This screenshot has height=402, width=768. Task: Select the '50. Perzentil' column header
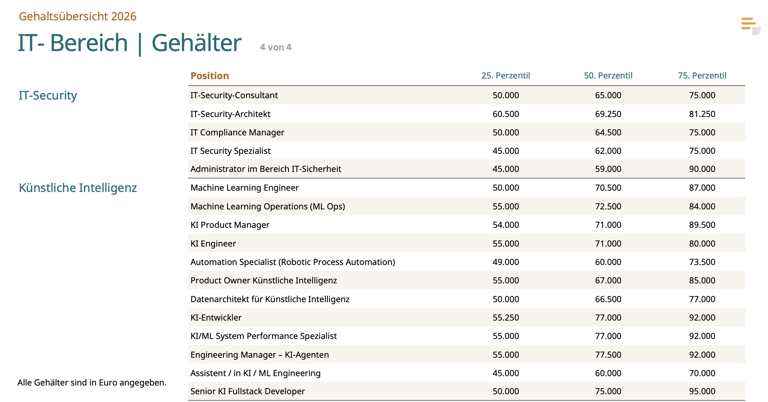[x=608, y=76]
